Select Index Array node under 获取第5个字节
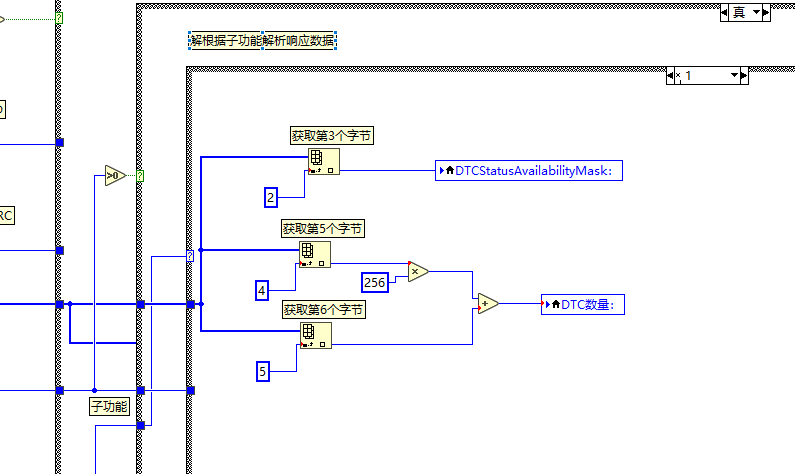Screen dimensions: 795x474 (315, 254)
